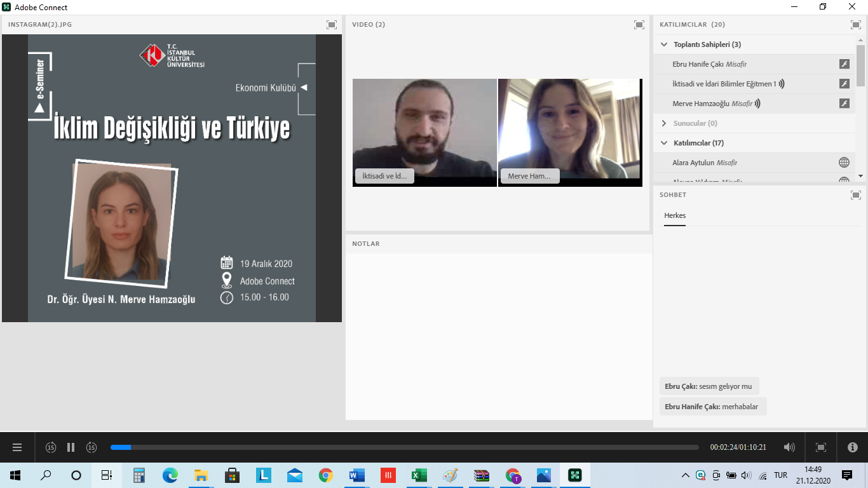Viewport: 868px width, 488px height.
Task: Maximize the Video pod
Action: 639,25
